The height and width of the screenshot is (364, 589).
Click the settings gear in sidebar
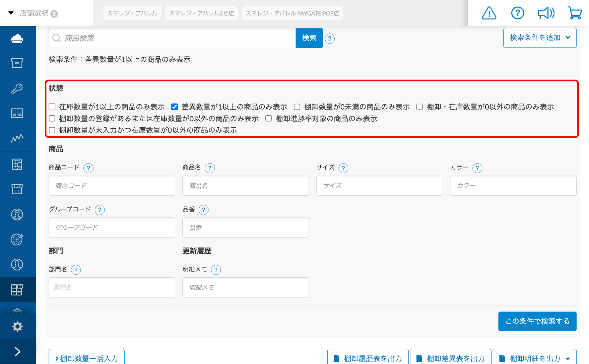point(17,326)
